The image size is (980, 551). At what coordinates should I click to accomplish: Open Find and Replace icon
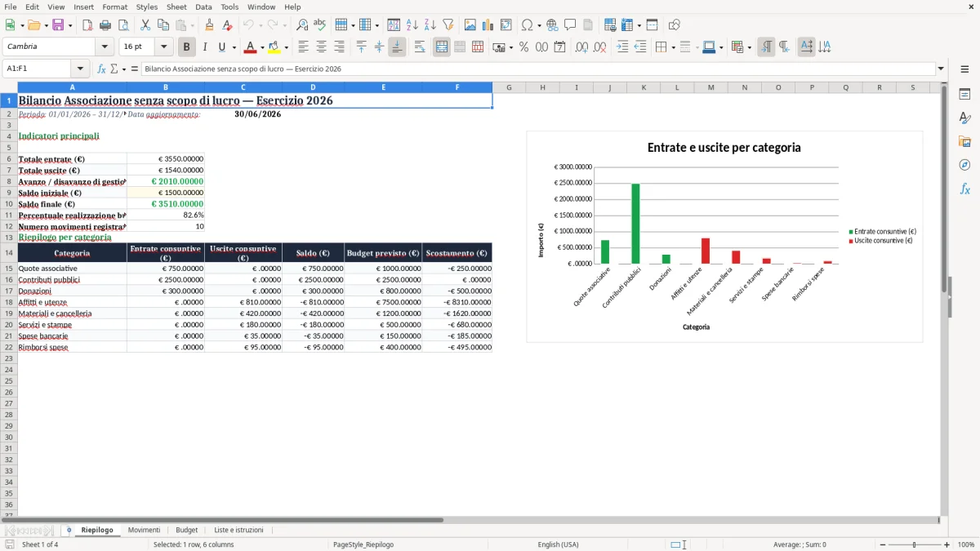302,25
